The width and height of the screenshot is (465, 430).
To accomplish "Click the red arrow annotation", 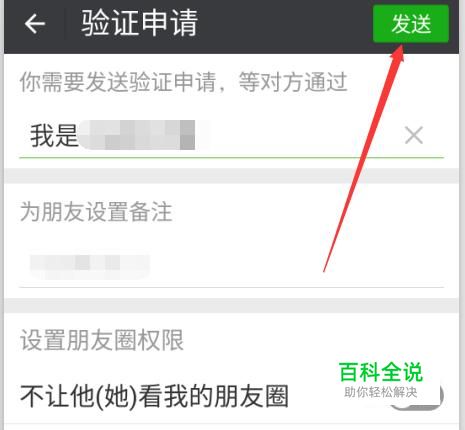I will [364, 158].
